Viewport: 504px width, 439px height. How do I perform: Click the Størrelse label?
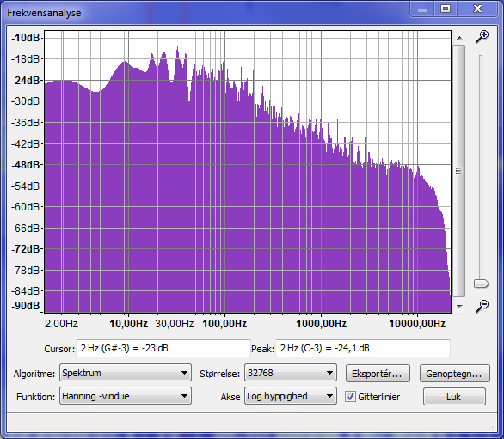220,374
